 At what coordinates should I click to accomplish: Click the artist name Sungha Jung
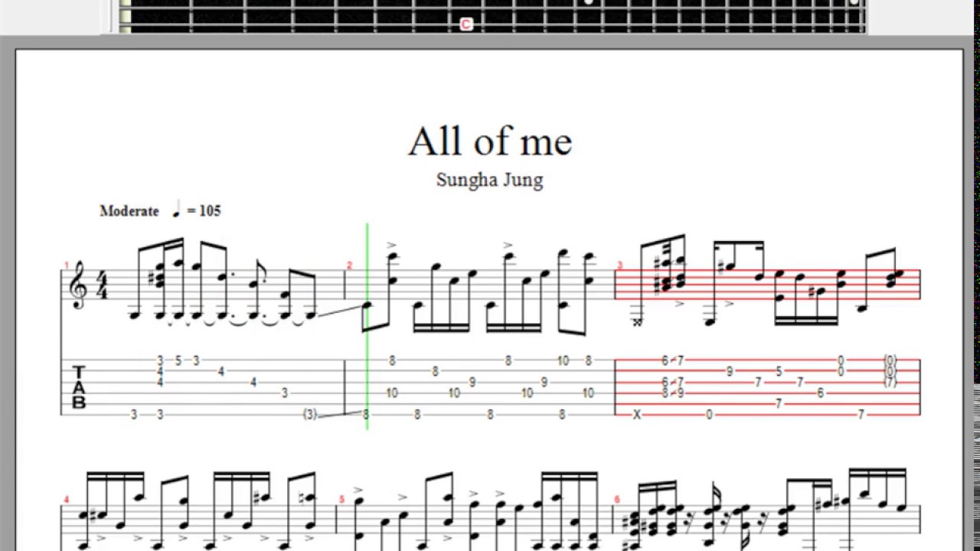(490, 181)
